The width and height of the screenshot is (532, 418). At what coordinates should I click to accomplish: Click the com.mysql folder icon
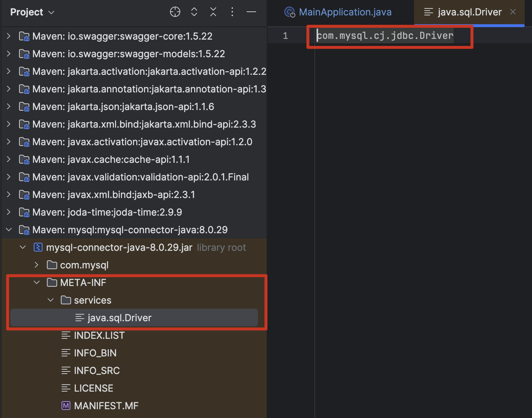coord(52,265)
